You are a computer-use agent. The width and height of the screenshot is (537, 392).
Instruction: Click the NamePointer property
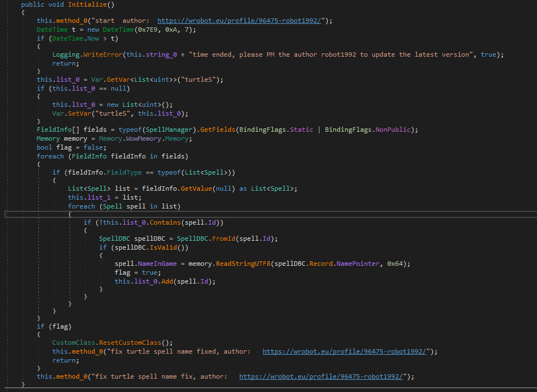(358, 264)
